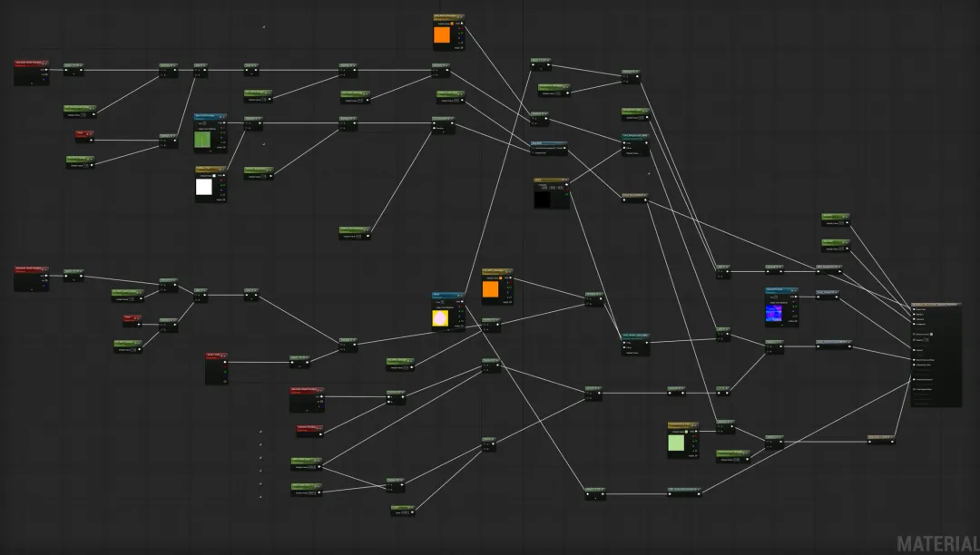Viewport: 980px width, 555px height.
Task: Open the header chevron on the yellow texture node
Action: point(461,296)
